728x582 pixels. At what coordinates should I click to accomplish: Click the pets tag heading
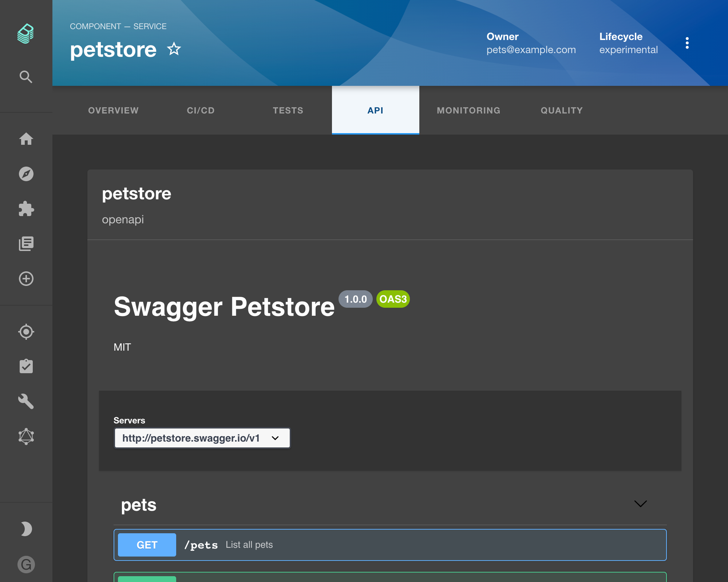(139, 505)
